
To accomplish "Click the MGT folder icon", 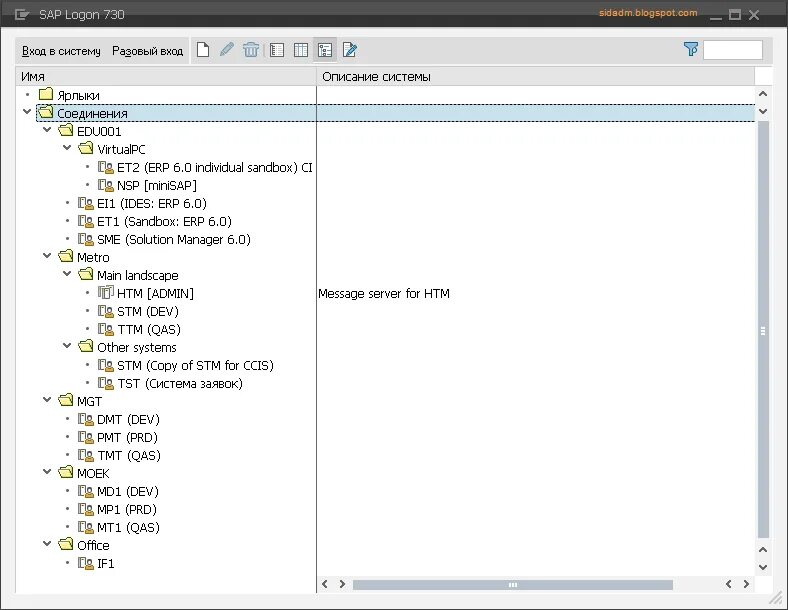I will 66,400.
